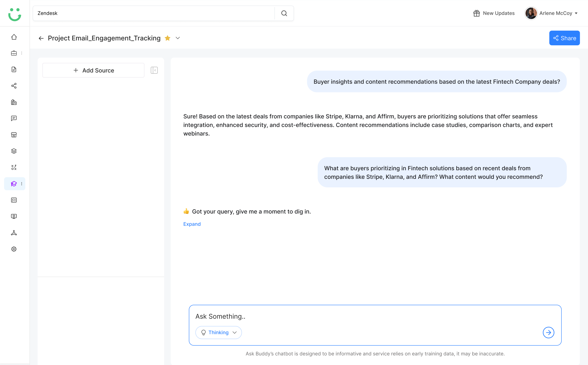Click the search magnifier icon
Viewport: 588px width, 365px height.
coord(284,13)
